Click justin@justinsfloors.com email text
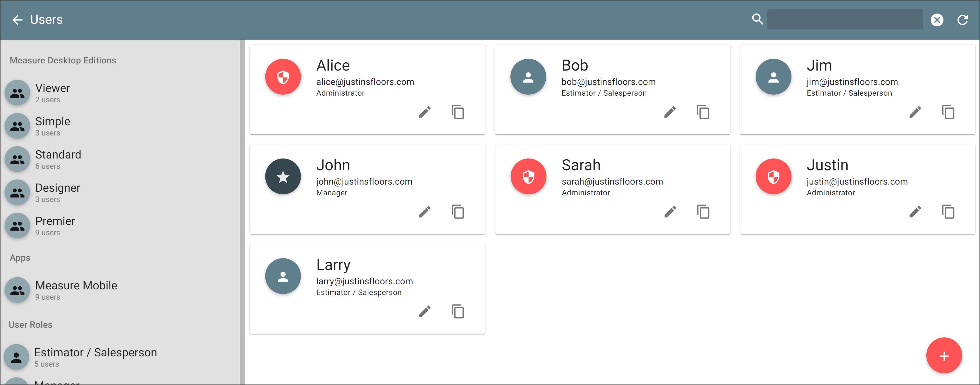The image size is (980, 385). (857, 182)
